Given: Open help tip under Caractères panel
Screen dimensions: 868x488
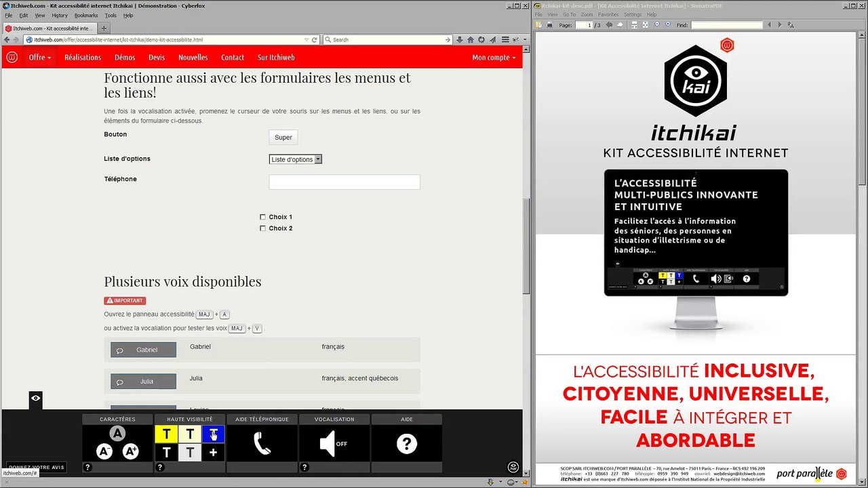Looking at the screenshot, I should [x=87, y=467].
